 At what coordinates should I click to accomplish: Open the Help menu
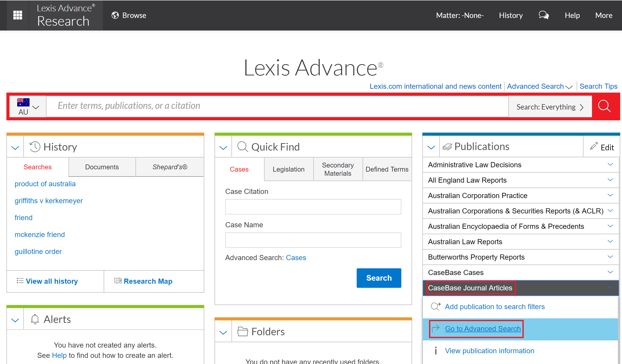pyautogui.click(x=572, y=15)
